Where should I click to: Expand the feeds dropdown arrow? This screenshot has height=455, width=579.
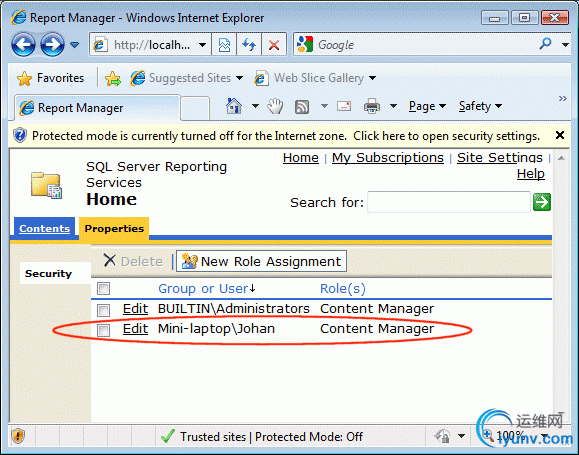(324, 106)
